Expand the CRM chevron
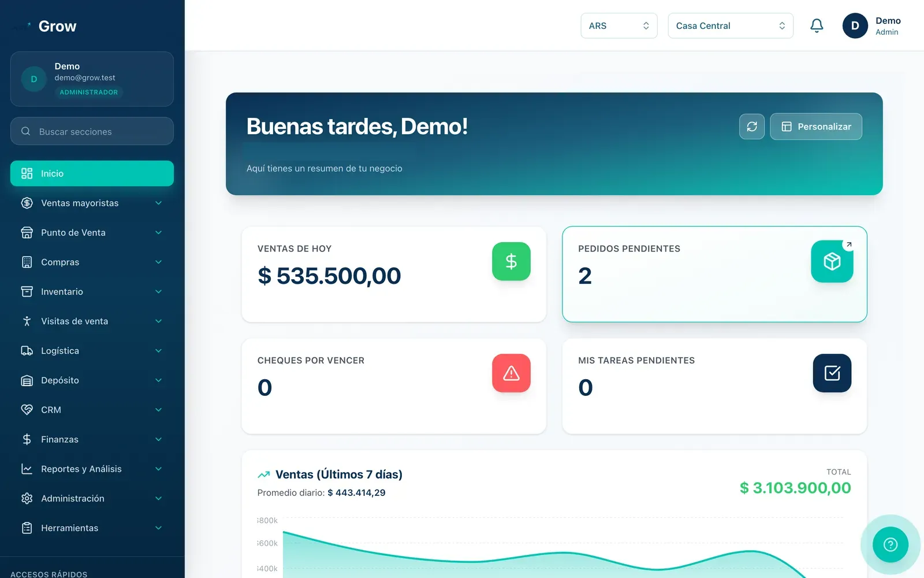 [x=158, y=410]
